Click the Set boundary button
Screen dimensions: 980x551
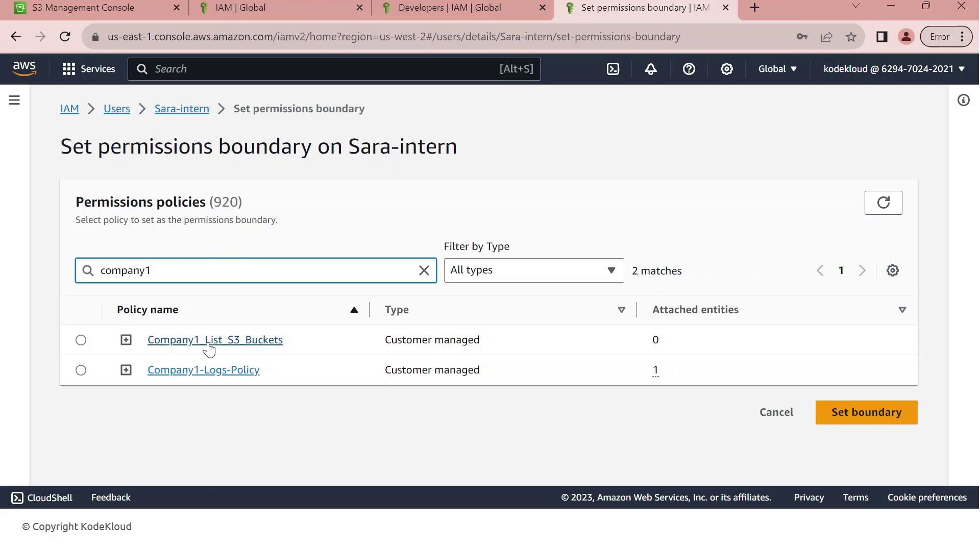click(866, 412)
